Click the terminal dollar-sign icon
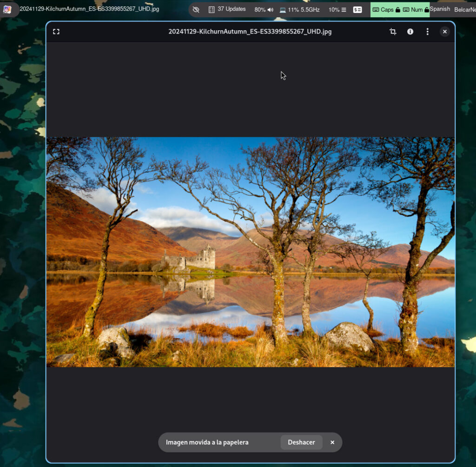The image size is (476, 467). click(x=357, y=9)
